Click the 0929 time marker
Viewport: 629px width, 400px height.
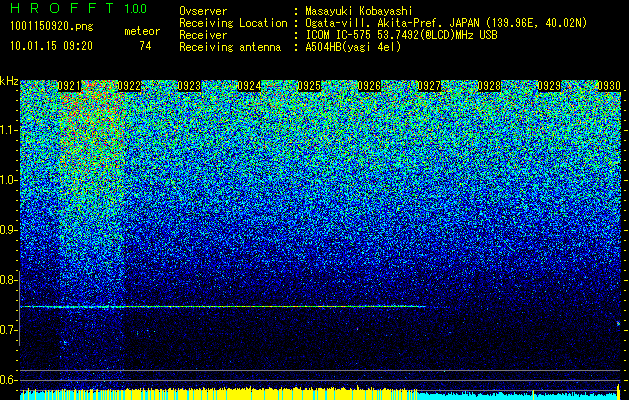(x=549, y=86)
